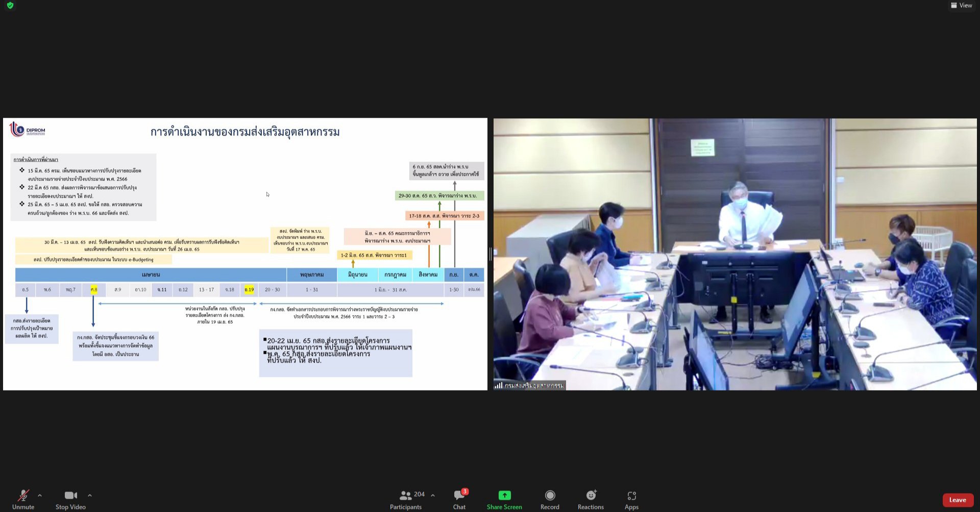Click Stop Video camera icon
The image size is (980, 512).
click(71, 495)
